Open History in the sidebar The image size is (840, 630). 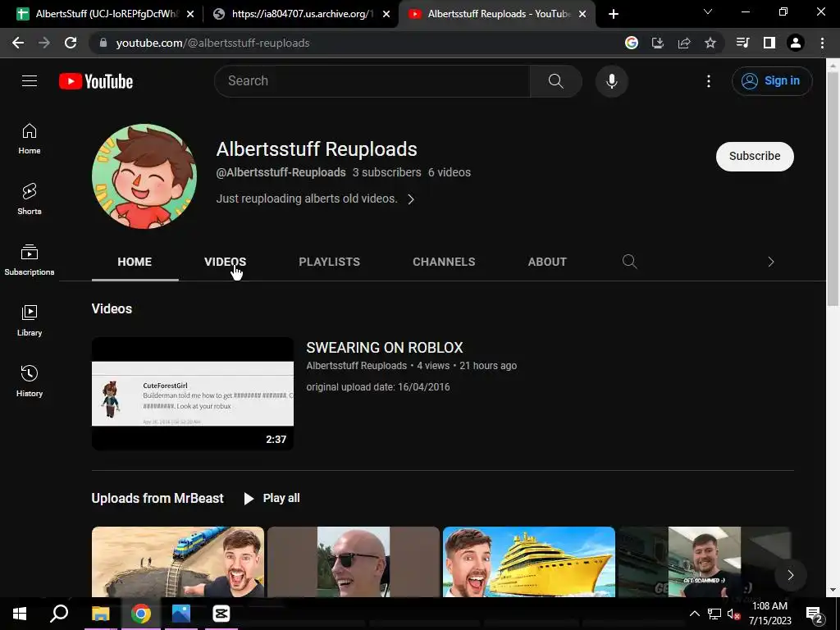coord(30,381)
